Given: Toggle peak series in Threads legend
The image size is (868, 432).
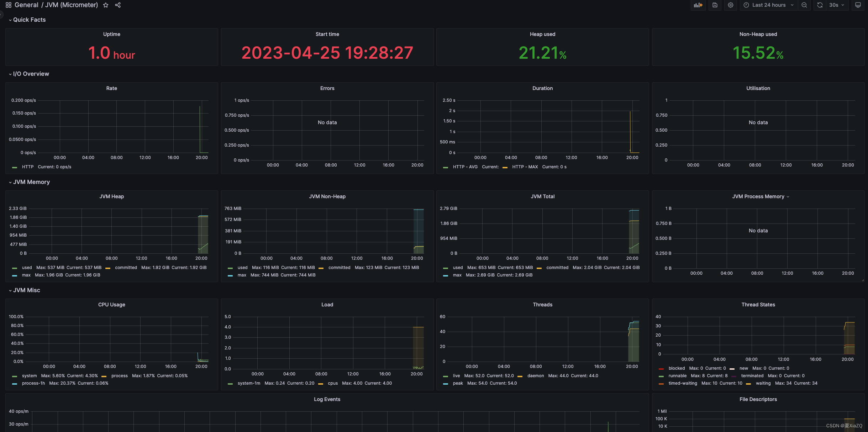Looking at the screenshot, I should click(458, 383).
